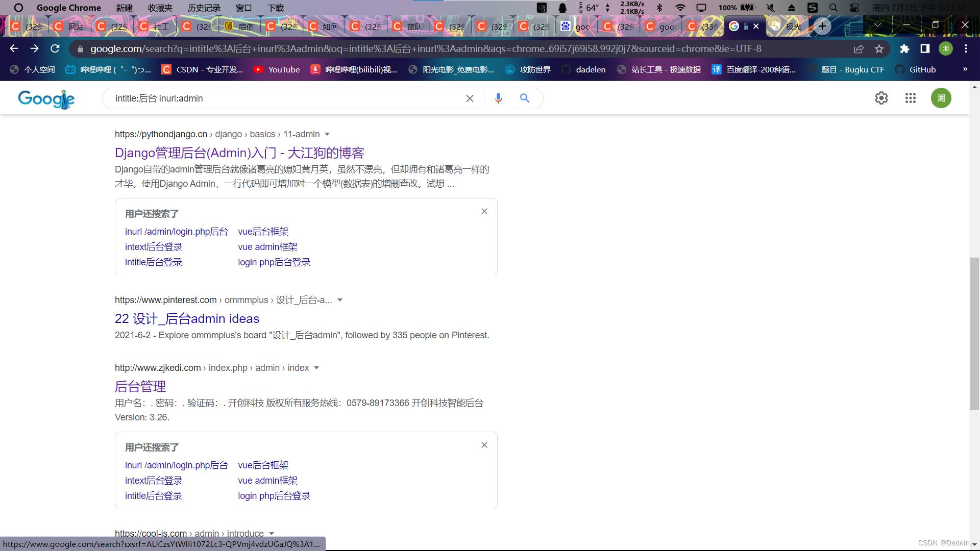Dismiss the first 用户还搜索了 box
Screen dimensions: 980x551
pos(484,211)
